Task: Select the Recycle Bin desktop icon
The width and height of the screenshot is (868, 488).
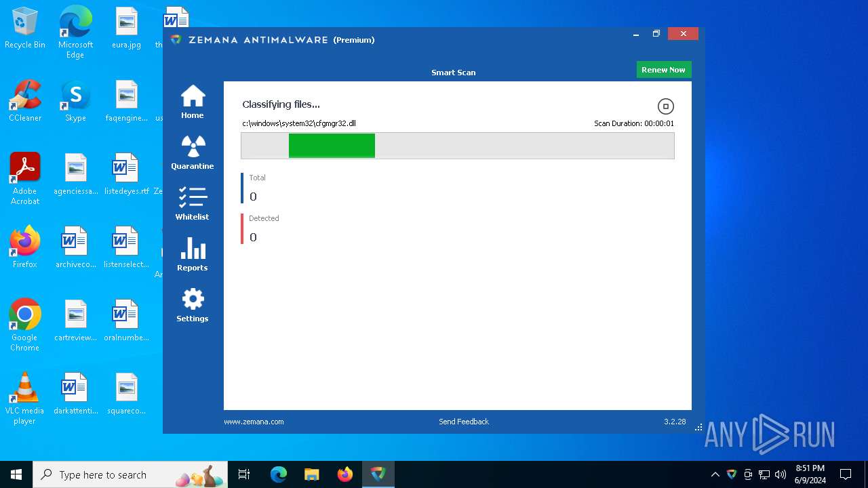Action: [25, 28]
